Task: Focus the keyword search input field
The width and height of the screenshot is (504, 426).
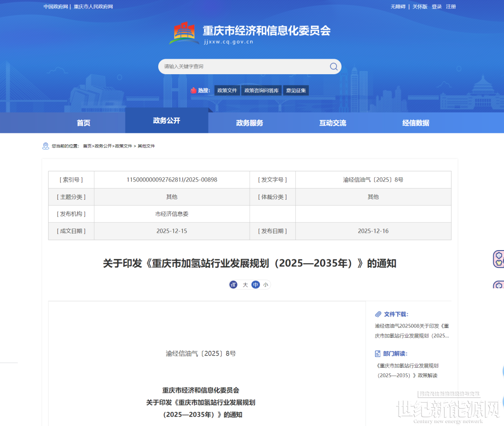Action: tap(243, 67)
